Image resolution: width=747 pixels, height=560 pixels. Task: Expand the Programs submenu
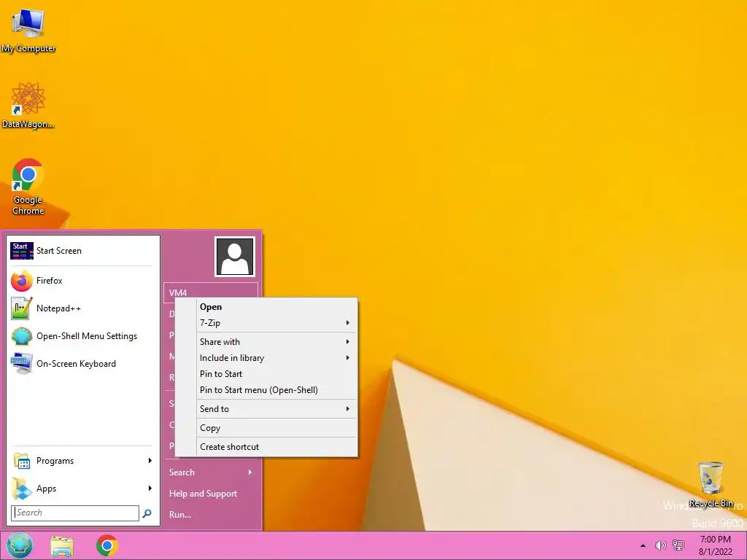coord(82,461)
